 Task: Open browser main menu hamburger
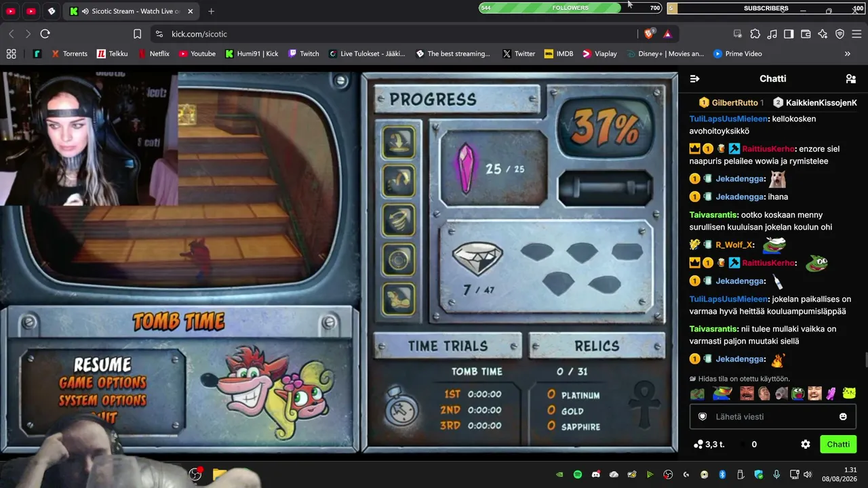856,34
